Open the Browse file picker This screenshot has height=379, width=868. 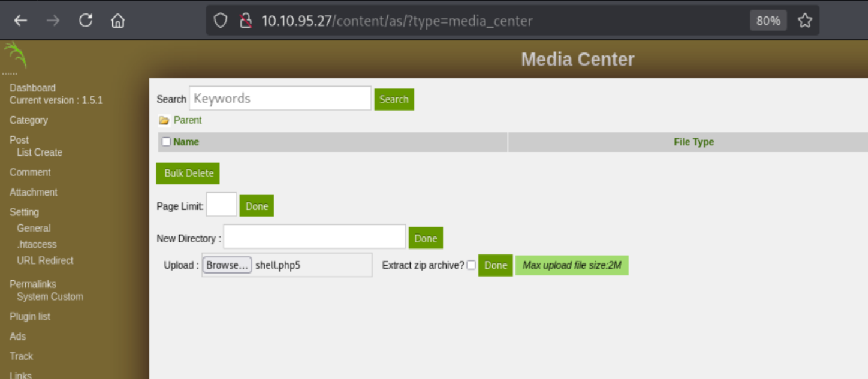tap(227, 265)
